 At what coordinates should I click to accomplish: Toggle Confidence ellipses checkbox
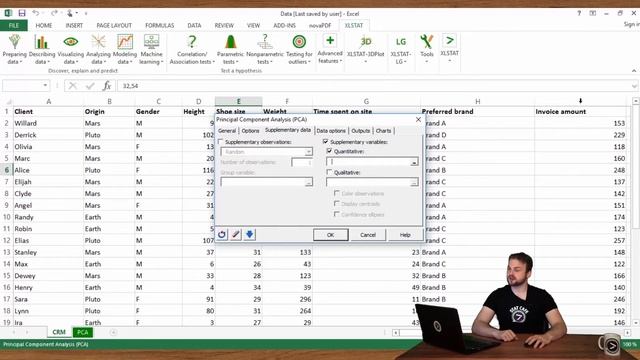click(337, 214)
